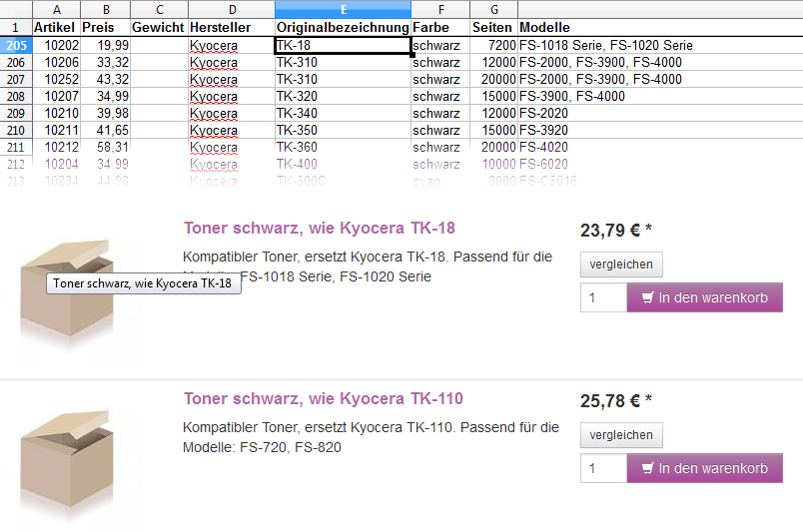Viewport: 803px width, 532px height.
Task: Select Kyocera cell in row 205
Action: [232, 45]
